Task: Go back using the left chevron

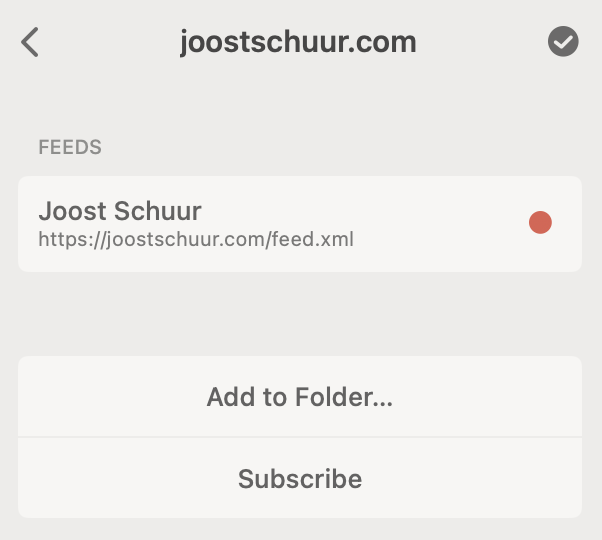Action: point(30,42)
